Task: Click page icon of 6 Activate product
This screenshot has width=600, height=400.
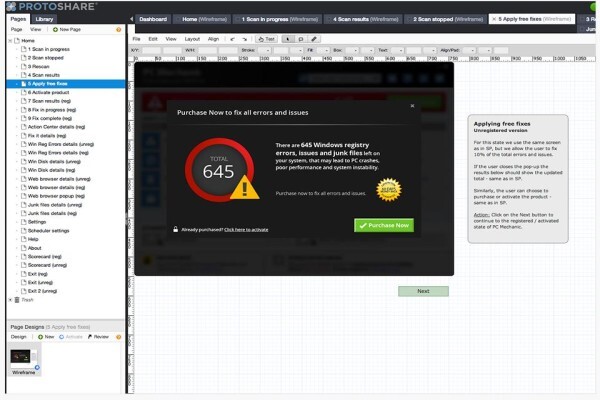Action: 23,92
